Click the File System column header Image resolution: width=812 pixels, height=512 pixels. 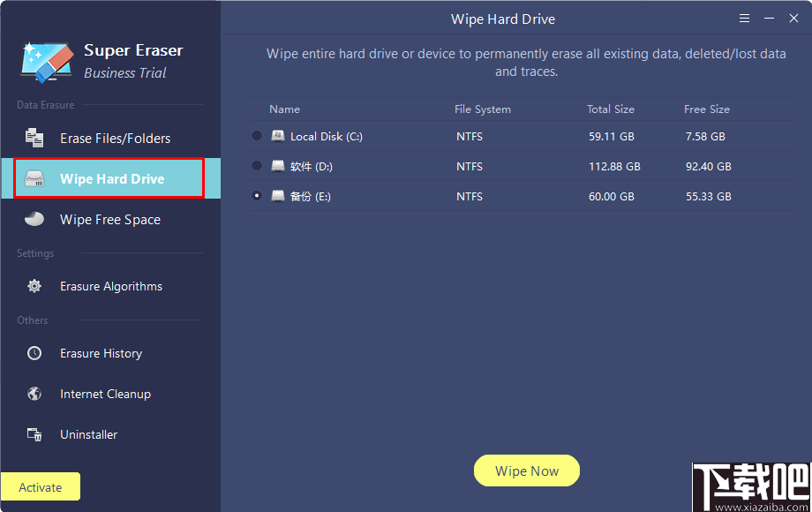(x=483, y=109)
